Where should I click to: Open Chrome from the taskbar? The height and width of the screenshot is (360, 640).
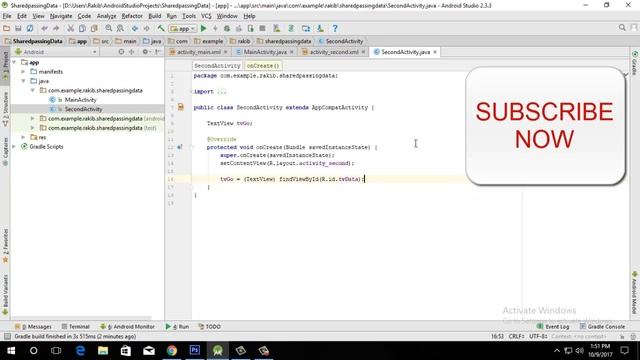pyautogui.click(x=172, y=351)
